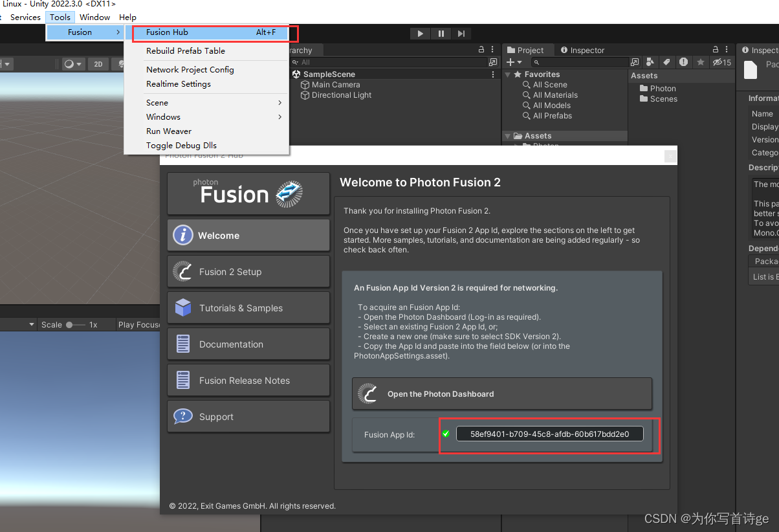Open the Project create plus dropdown
The height and width of the screenshot is (532, 779).
pyautogui.click(x=514, y=62)
